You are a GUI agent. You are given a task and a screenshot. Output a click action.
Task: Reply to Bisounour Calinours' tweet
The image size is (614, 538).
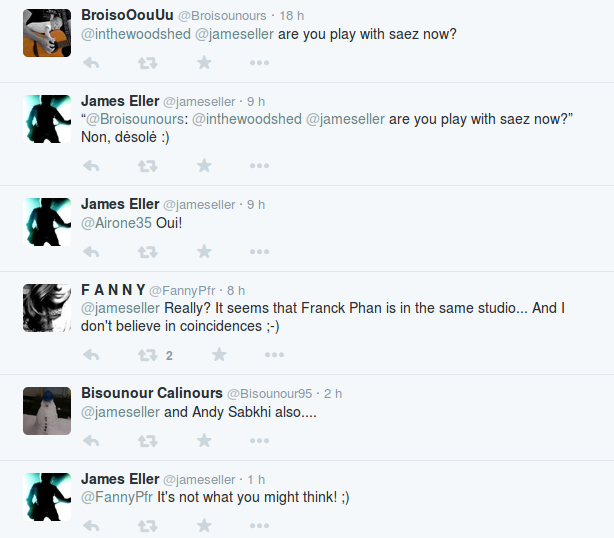point(91,441)
